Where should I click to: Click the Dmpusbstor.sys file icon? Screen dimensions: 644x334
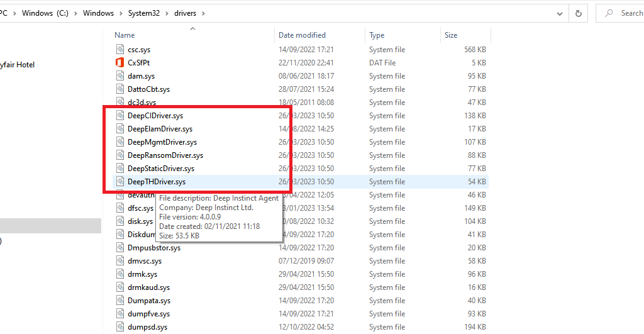click(120, 247)
